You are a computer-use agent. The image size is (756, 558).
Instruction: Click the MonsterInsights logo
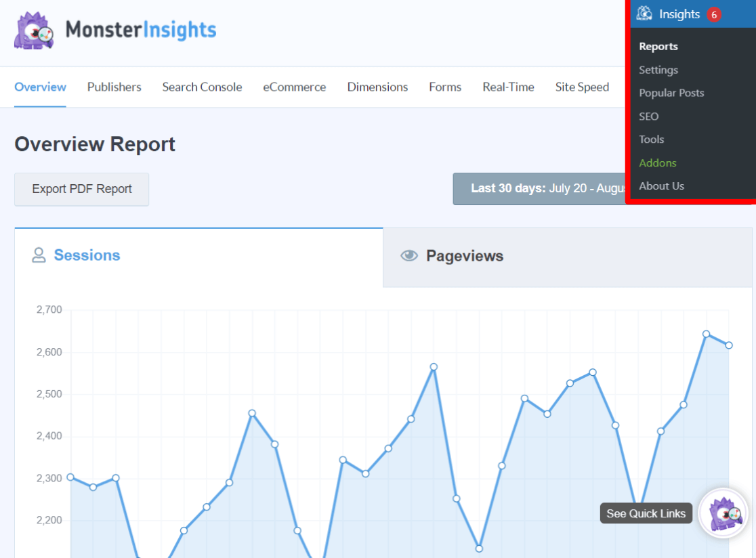pos(115,30)
